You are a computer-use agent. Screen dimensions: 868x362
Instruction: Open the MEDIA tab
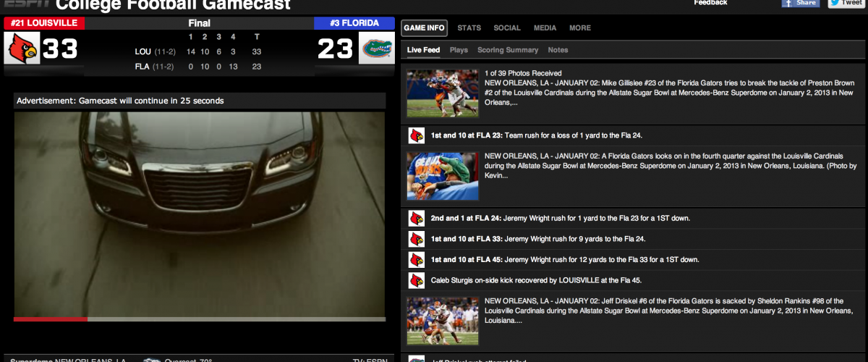[545, 28]
